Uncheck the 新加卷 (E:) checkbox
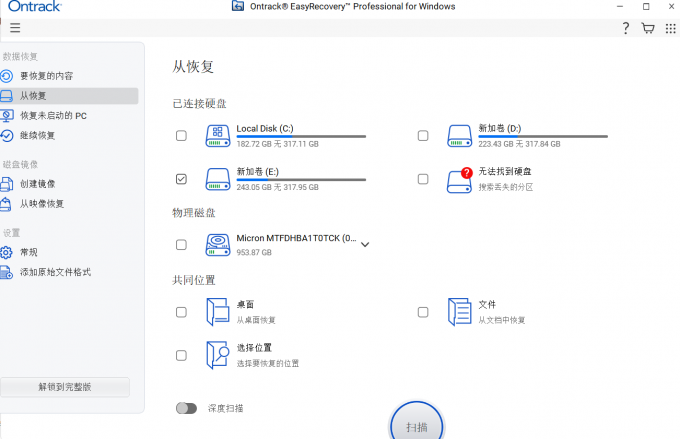The height and width of the screenshot is (439, 680). click(x=181, y=179)
